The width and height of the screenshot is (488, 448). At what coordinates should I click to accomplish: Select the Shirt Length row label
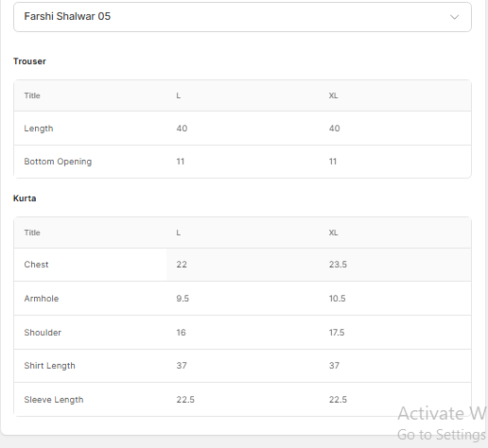coord(50,366)
